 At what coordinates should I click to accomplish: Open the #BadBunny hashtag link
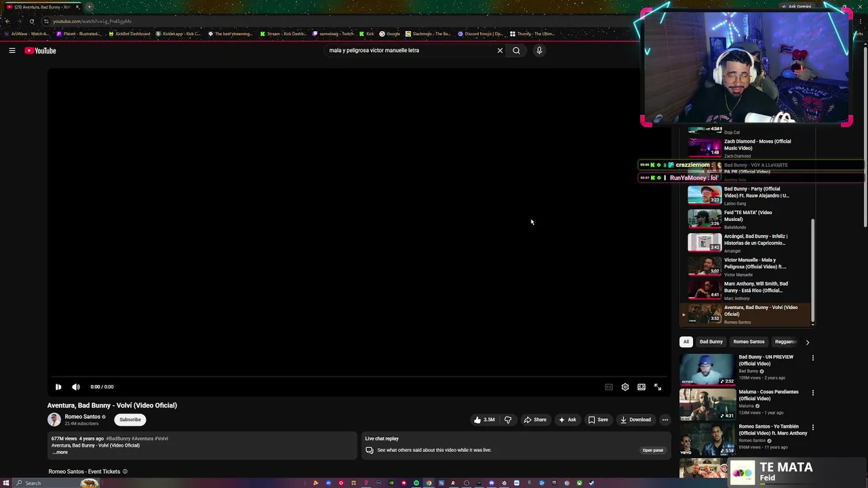click(118, 439)
